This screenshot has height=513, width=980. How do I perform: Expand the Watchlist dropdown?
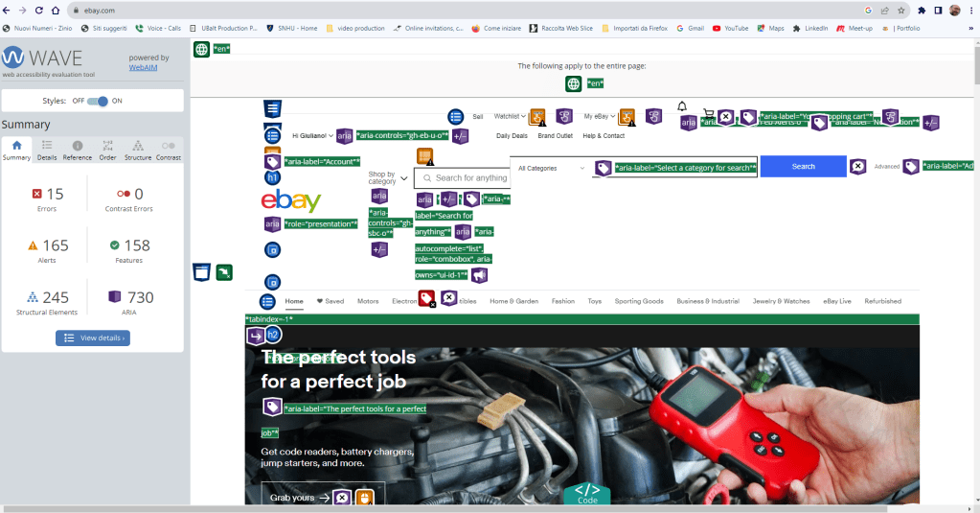coord(510,116)
